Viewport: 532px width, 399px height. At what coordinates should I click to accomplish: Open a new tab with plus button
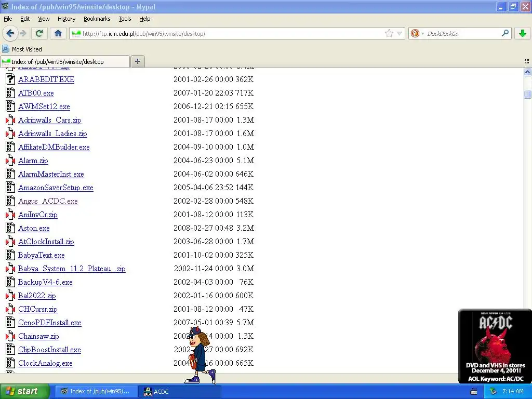[x=137, y=61]
